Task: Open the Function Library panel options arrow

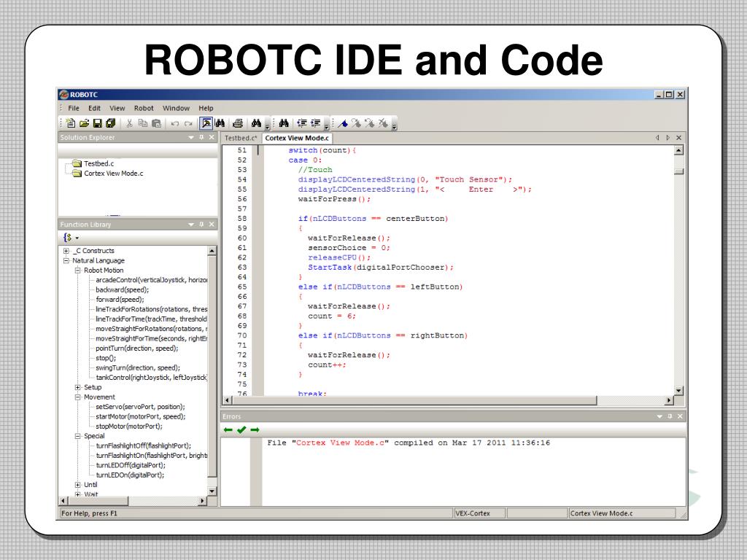Action: [191, 225]
